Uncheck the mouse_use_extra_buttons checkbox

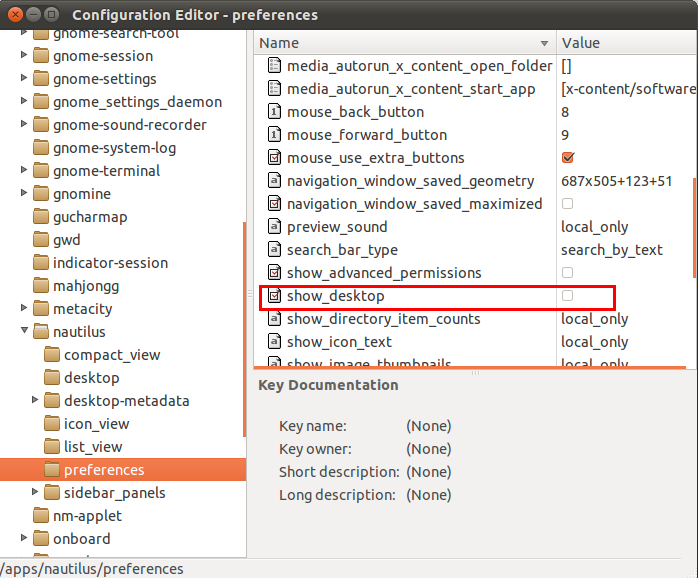tap(568, 158)
